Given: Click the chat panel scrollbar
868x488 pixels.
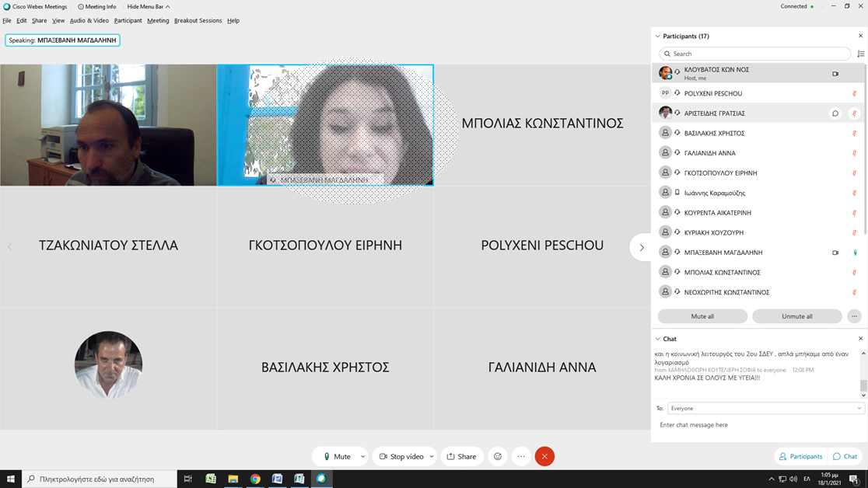Looking at the screenshot, I should tap(863, 384).
